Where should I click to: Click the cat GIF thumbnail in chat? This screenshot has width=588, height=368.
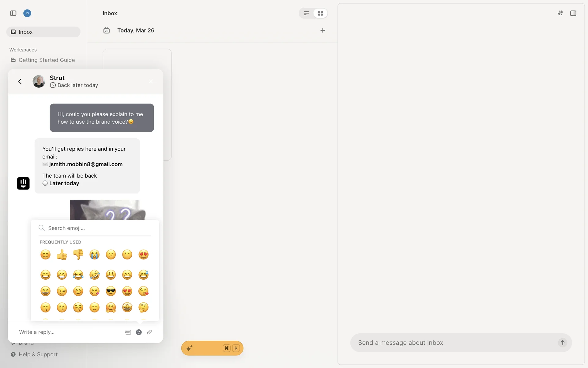107,210
